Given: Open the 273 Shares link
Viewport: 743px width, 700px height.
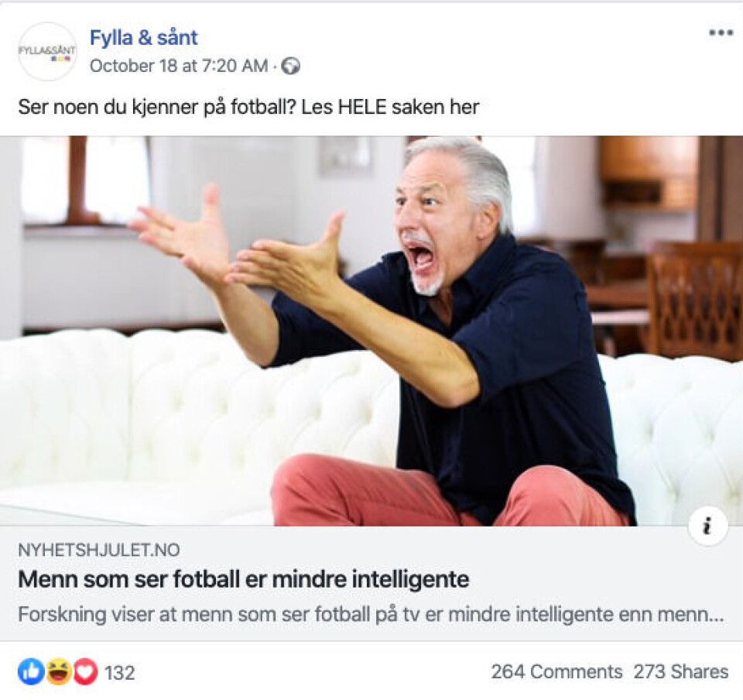Looking at the screenshot, I should pos(681,671).
